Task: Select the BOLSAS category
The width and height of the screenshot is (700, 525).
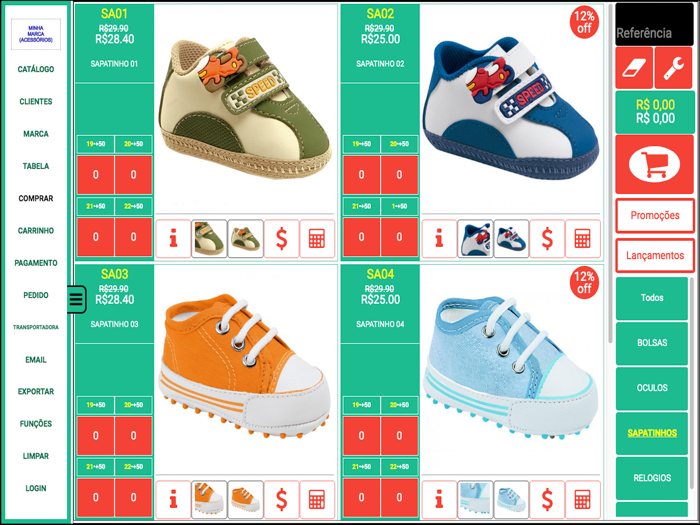Action: point(652,343)
